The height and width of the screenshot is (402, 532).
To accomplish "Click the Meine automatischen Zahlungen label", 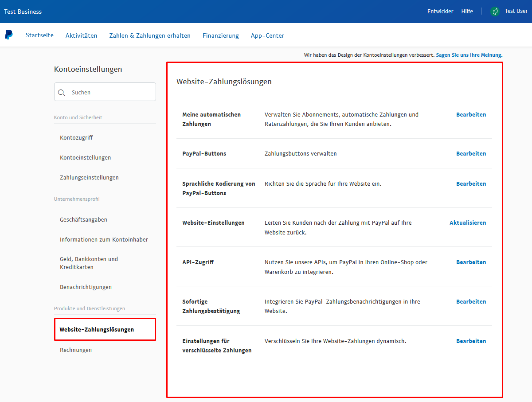I will point(211,119).
